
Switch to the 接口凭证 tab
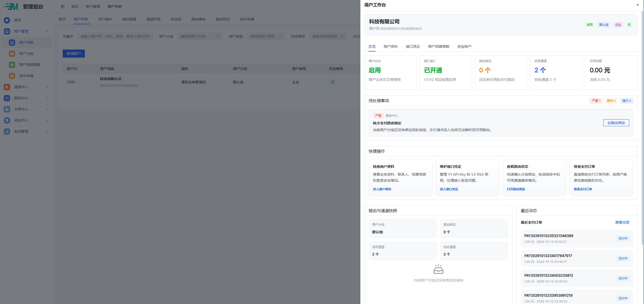[413, 46]
